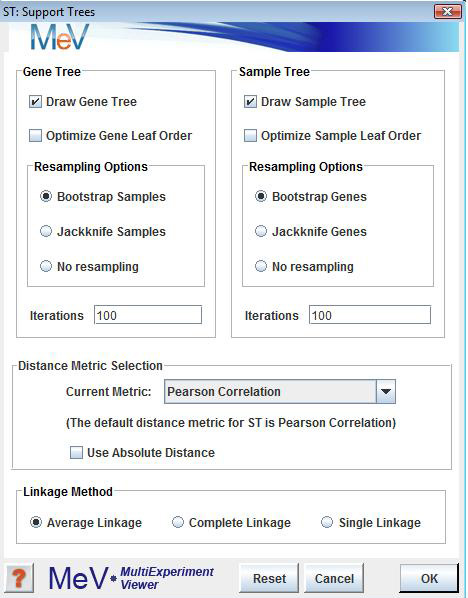Open the Current Metric dropdown arrow

[x=386, y=391]
